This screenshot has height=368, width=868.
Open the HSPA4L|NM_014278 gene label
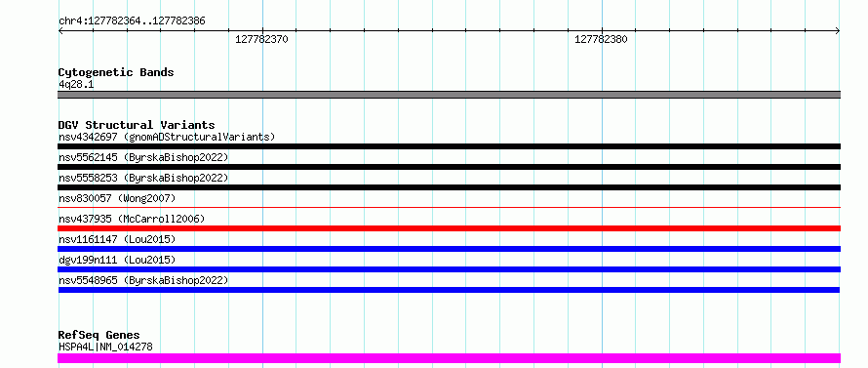tap(105, 347)
